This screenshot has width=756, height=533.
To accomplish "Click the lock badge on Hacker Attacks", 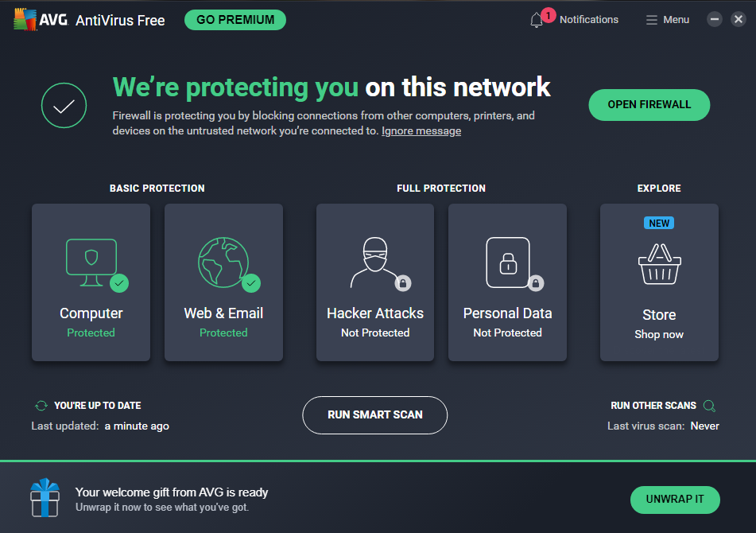I will point(403,283).
